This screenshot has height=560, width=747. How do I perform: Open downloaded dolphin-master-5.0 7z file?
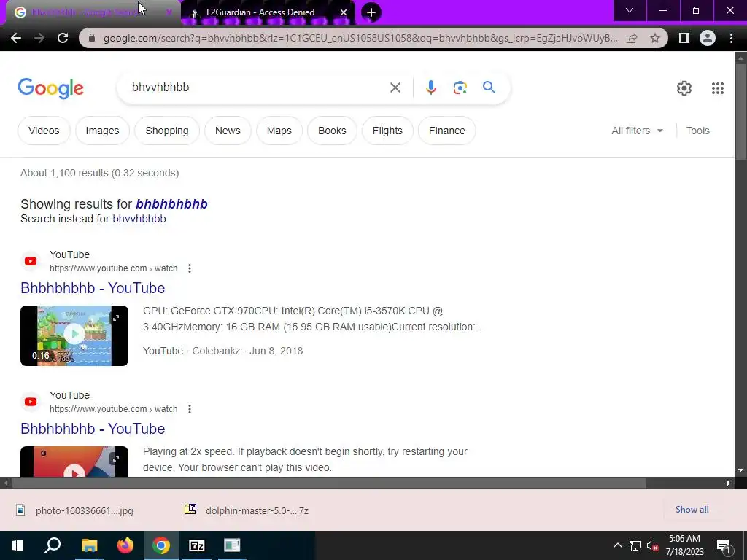(x=248, y=510)
